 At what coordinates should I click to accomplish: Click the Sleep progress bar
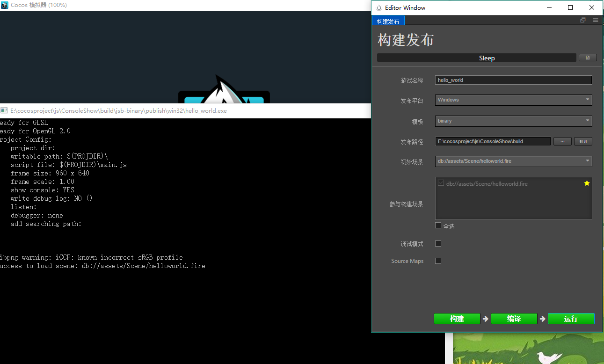477,58
